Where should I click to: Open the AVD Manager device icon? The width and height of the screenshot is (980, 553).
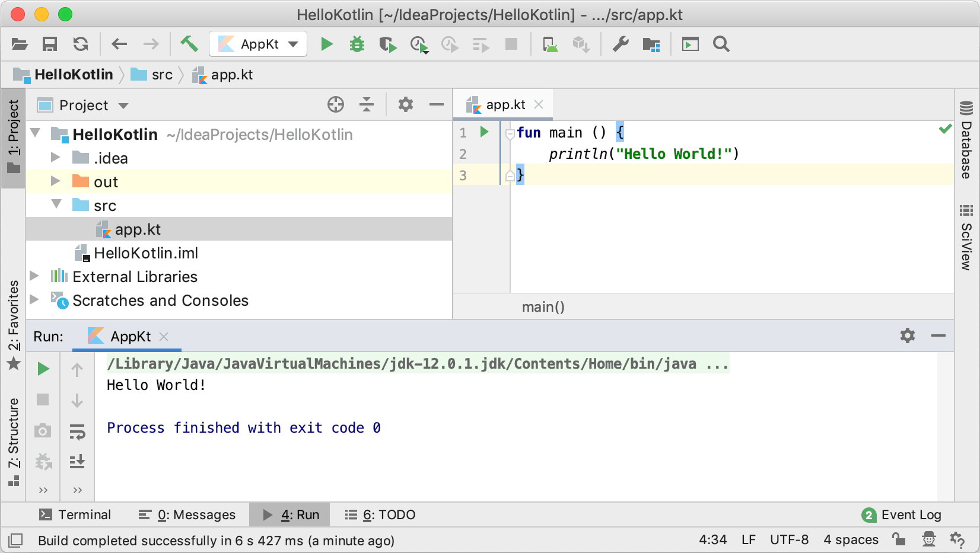pos(550,44)
